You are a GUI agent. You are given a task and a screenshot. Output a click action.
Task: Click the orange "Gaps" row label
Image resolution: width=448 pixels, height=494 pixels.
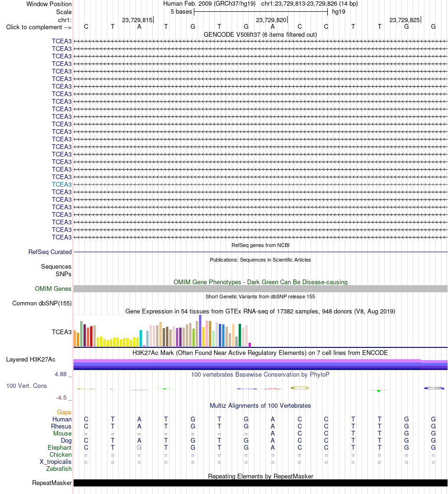coord(64,412)
